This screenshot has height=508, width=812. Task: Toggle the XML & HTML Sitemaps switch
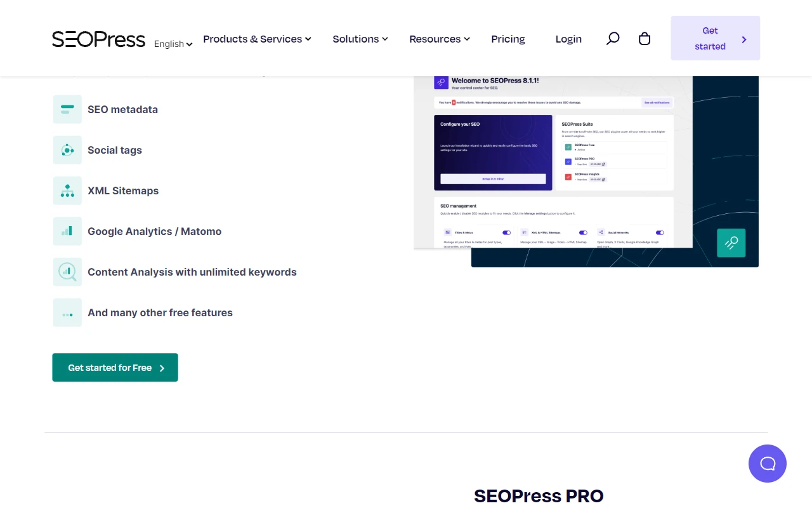(x=583, y=233)
